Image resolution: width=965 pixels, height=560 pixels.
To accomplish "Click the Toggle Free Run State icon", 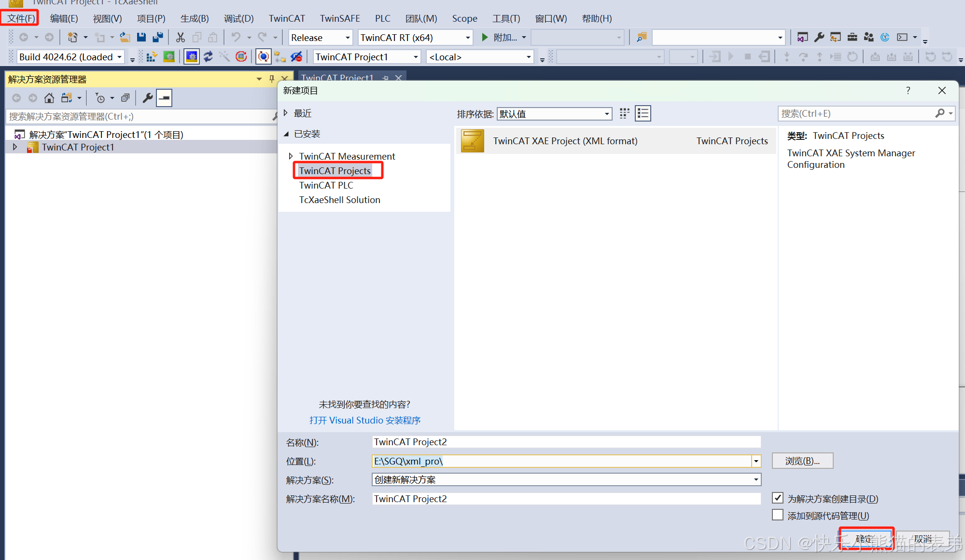I will 241,57.
